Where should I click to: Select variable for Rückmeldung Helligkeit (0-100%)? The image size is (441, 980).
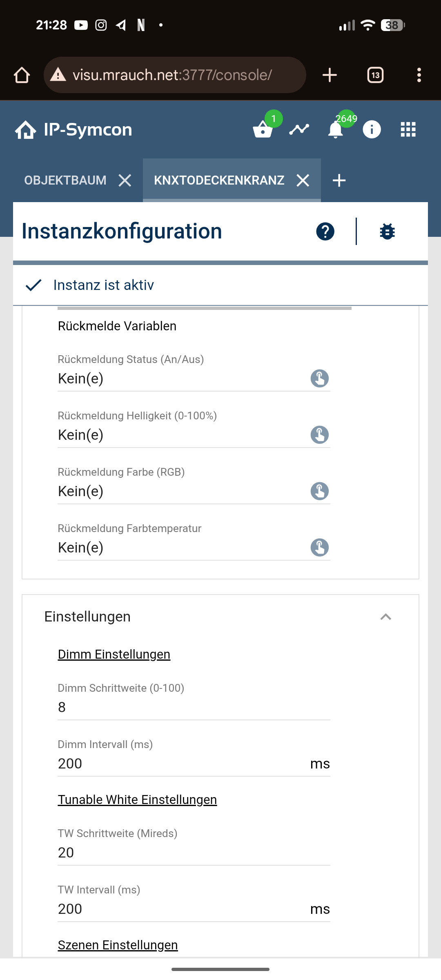(319, 434)
